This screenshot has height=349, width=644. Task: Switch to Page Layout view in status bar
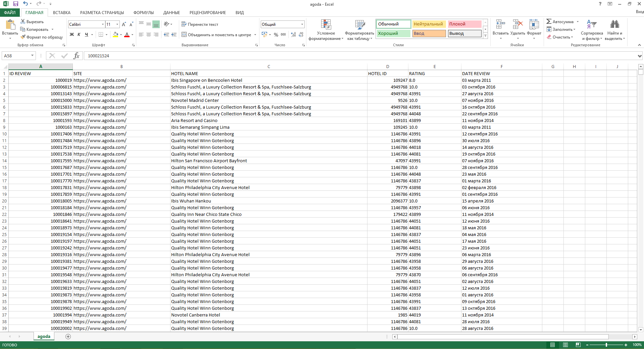click(565, 345)
